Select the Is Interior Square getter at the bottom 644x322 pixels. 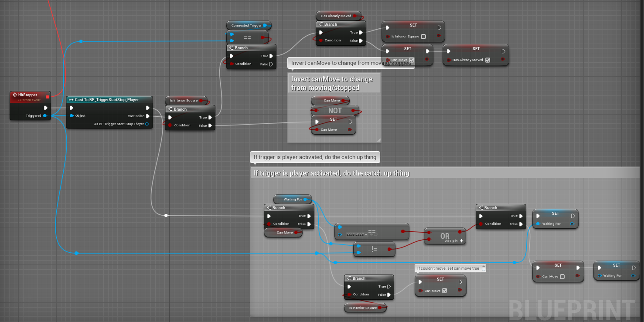click(366, 308)
